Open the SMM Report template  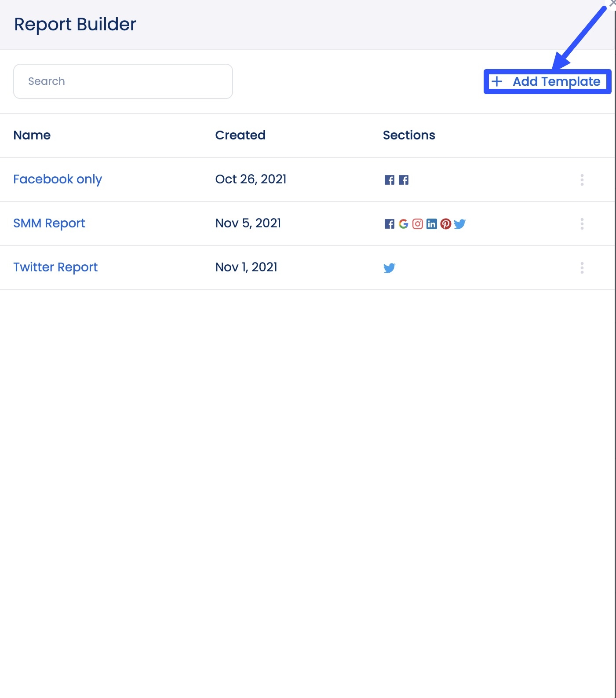49,223
